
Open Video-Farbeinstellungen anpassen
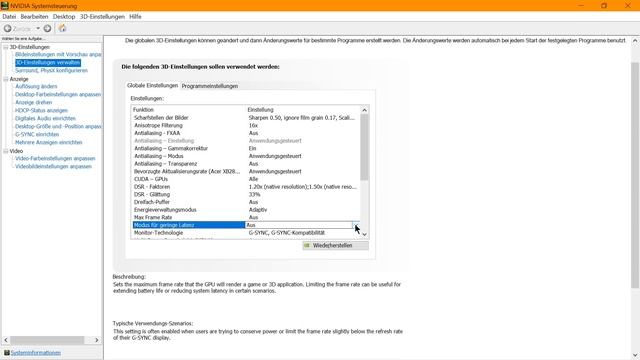coord(55,158)
